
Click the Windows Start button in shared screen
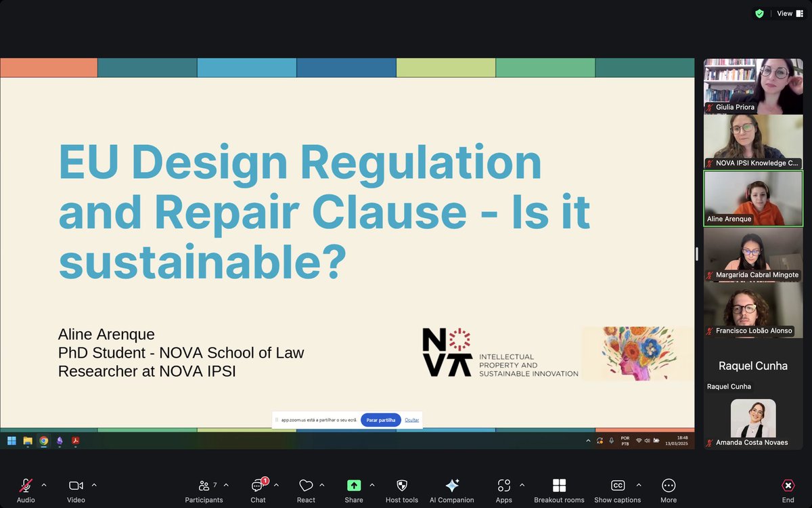click(x=12, y=440)
